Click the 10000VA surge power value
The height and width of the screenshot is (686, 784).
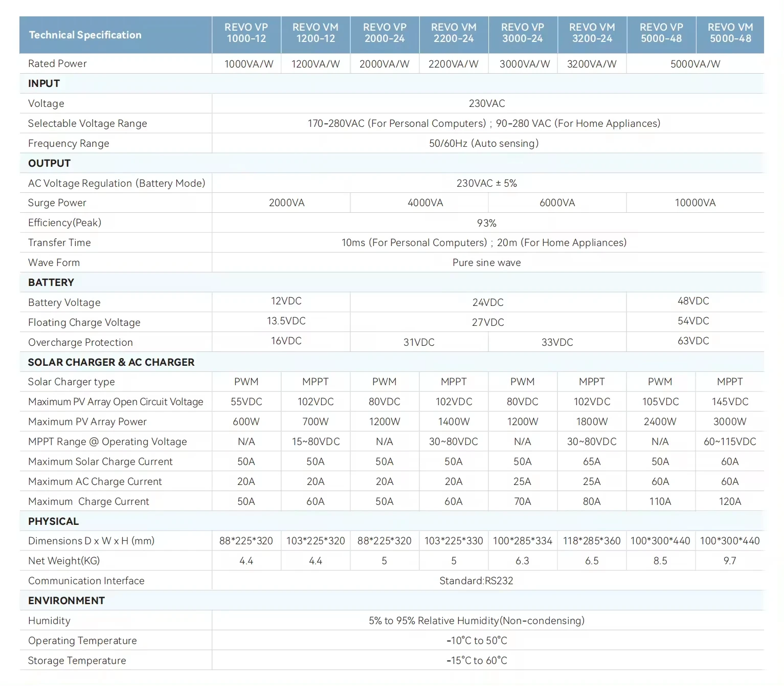(695, 203)
